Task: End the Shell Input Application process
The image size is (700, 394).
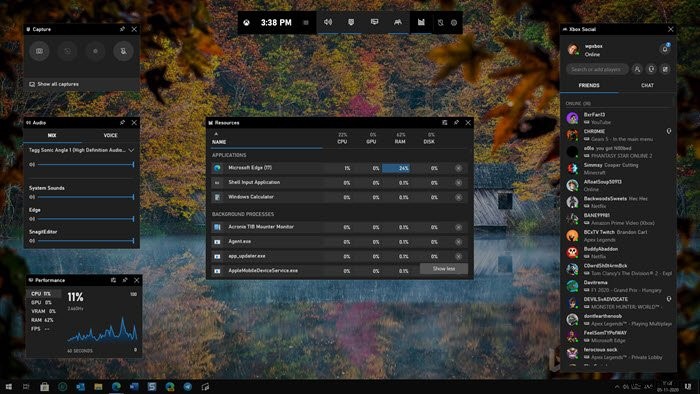Action: click(458, 183)
